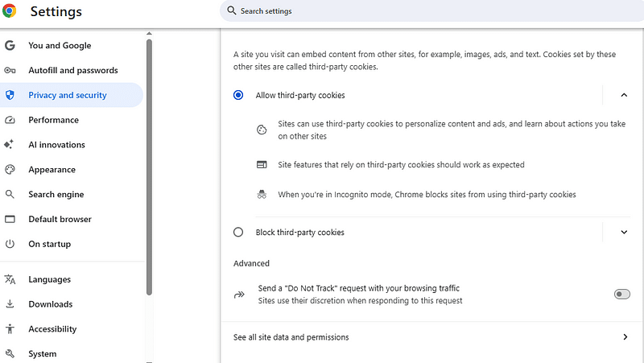Open the Search engine settings page
This screenshot has height=363, width=644.
pyautogui.click(x=56, y=195)
